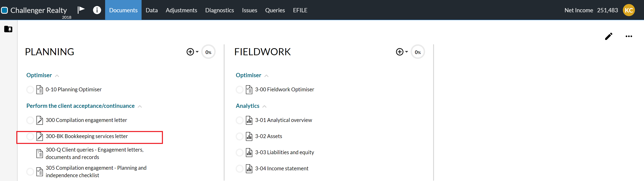Click the Planning 0% progress indicator
Image resolution: width=644 pixels, height=181 pixels.
tap(208, 52)
